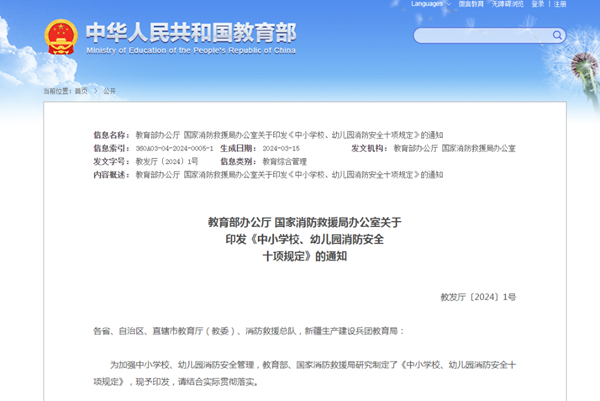This screenshot has height=401, width=600.
Task: Click the national emblem logo
Action: click(64, 37)
